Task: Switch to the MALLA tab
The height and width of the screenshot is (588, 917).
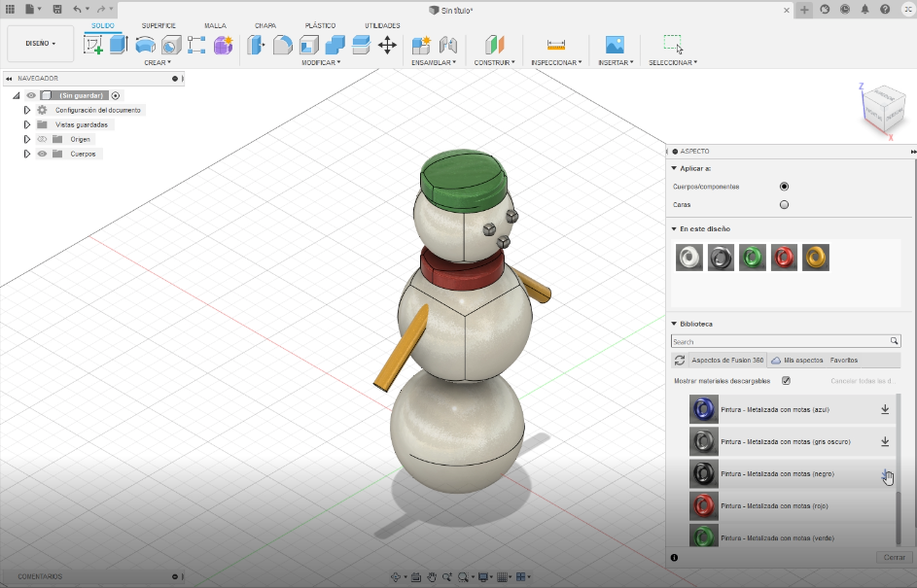Action: click(215, 25)
